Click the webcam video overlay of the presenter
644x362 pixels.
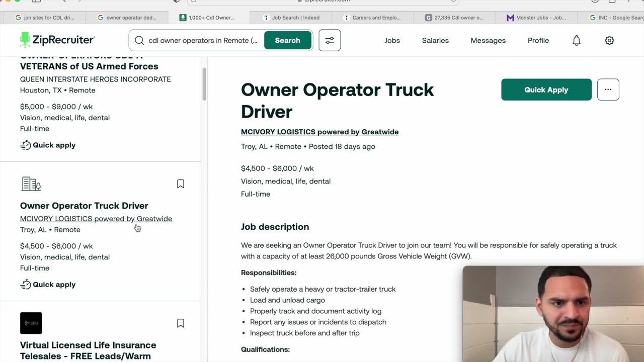553,314
